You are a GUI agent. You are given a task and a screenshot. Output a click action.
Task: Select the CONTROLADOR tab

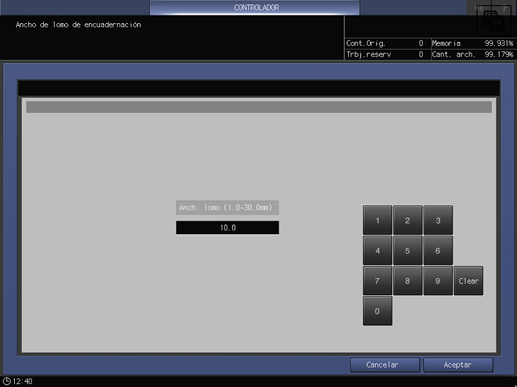point(255,7)
